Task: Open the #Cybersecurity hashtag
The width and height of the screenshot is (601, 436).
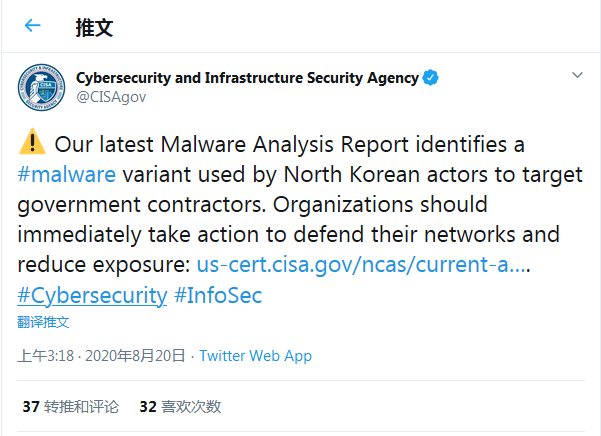Action: pos(92,296)
